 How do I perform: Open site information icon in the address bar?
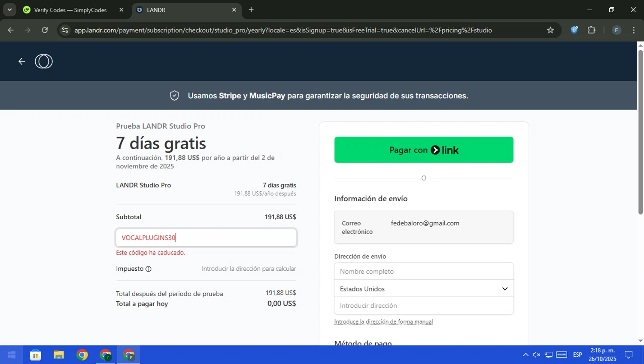point(65,30)
